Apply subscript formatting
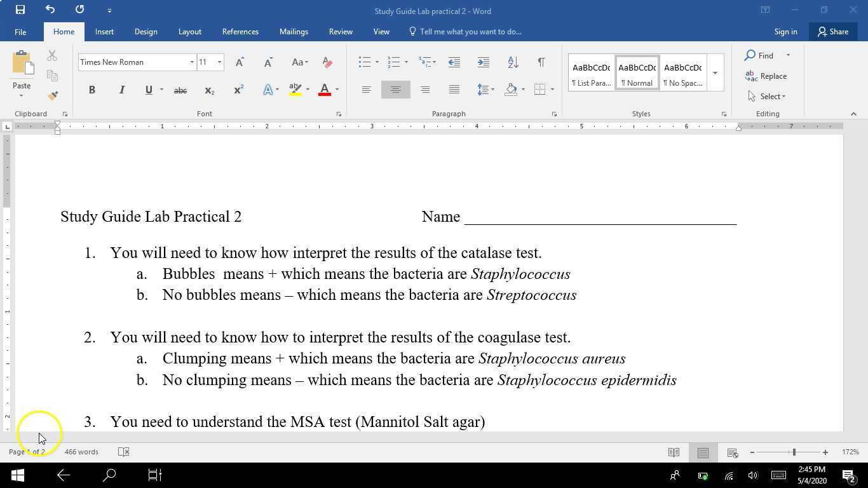 (209, 91)
